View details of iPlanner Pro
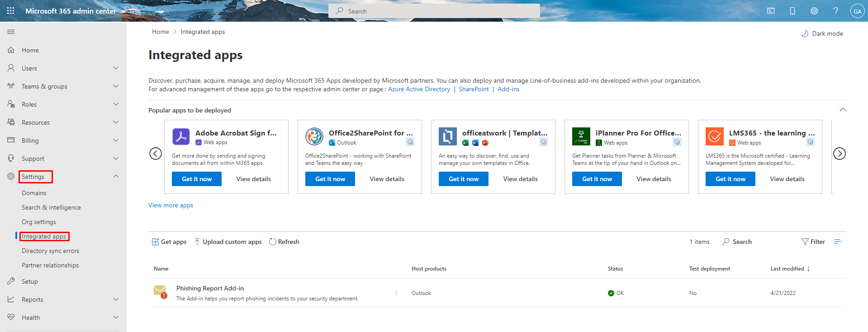The image size is (868, 332). (x=654, y=179)
